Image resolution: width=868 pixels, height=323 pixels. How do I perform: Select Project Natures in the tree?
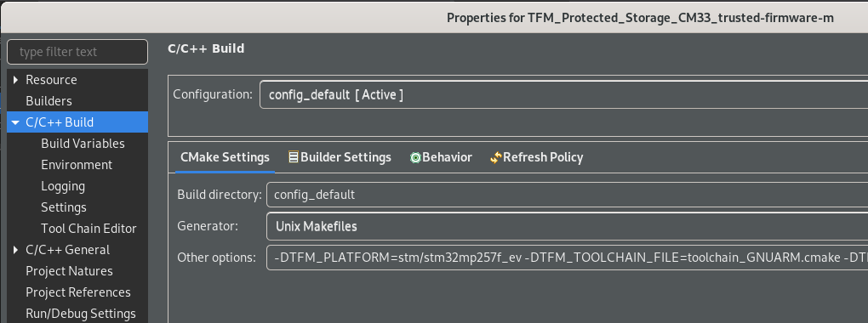click(69, 271)
